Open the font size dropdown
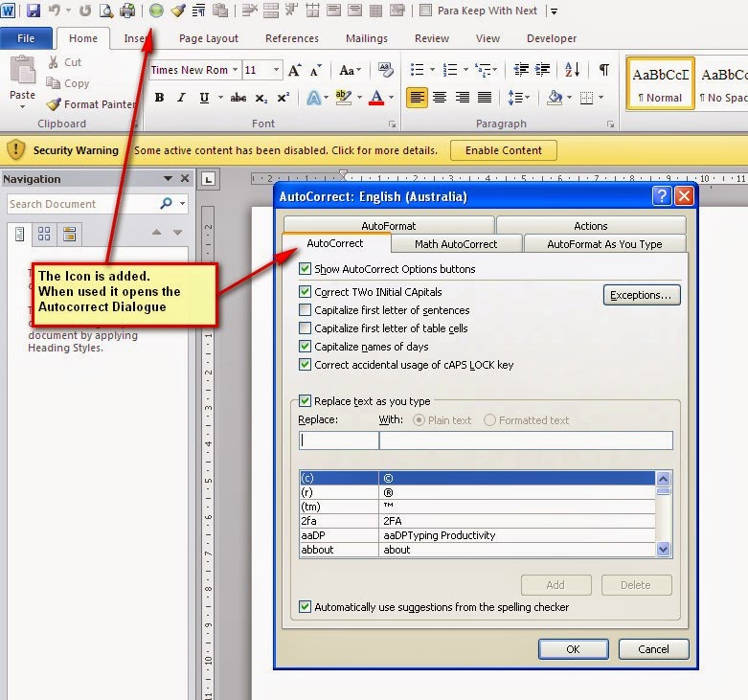Image resolution: width=748 pixels, height=700 pixels. [x=276, y=70]
